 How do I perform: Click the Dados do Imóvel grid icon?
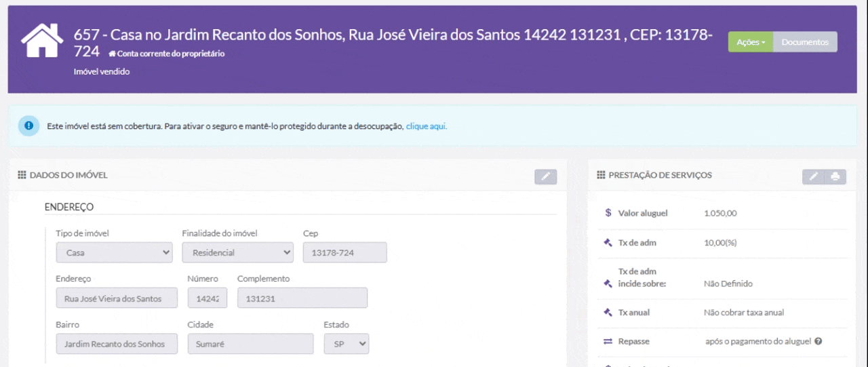22,175
